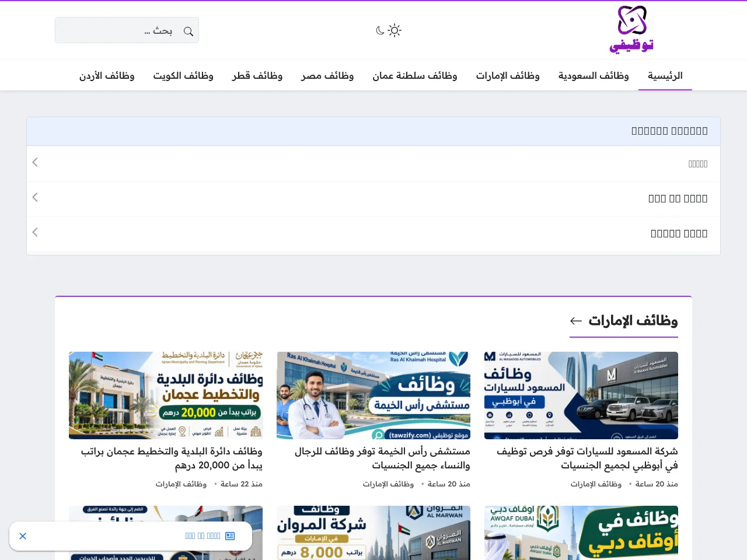Screen dimensions: 747x560
Task: Open the وظائف الأردن menu item
Action: tap(107, 75)
